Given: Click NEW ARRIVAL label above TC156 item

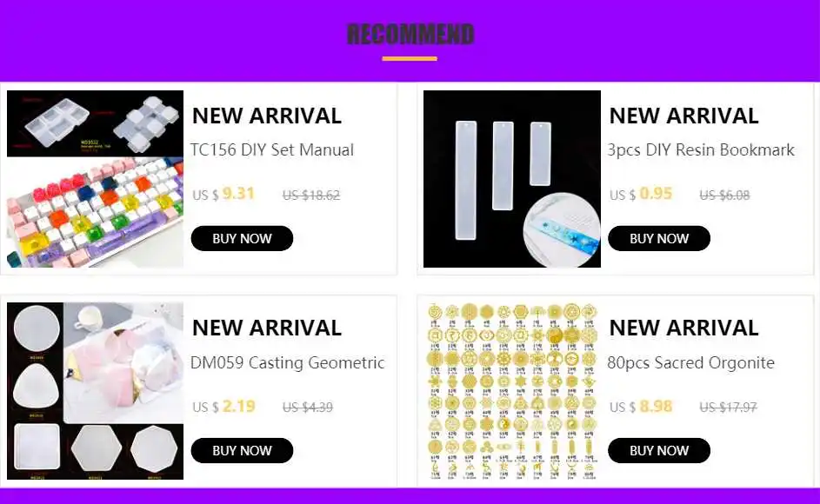Looking at the screenshot, I should (267, 116).
